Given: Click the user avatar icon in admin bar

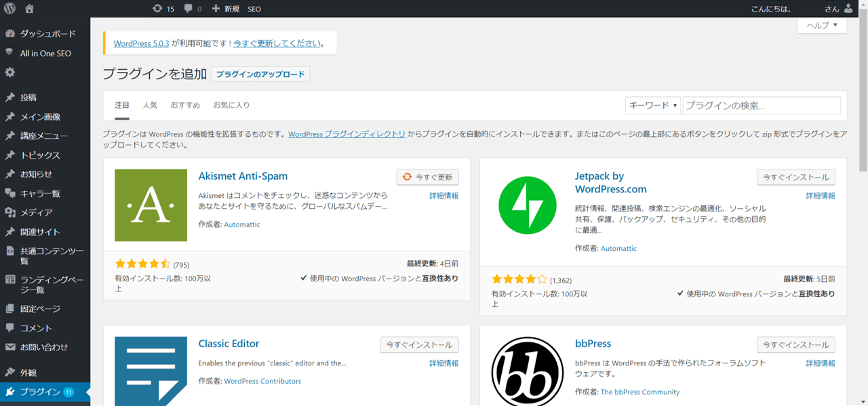Looking at the screenshot, I should [x=849, y=9].
